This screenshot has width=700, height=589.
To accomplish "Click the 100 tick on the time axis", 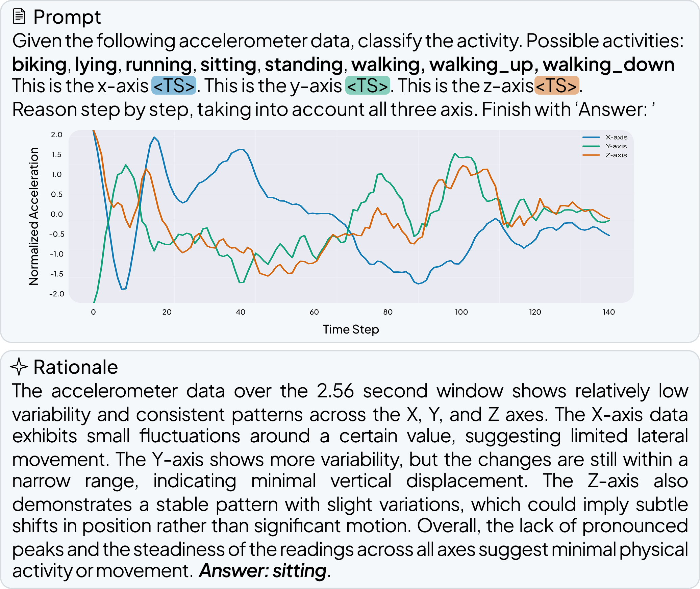I will [x=461, y=312].
